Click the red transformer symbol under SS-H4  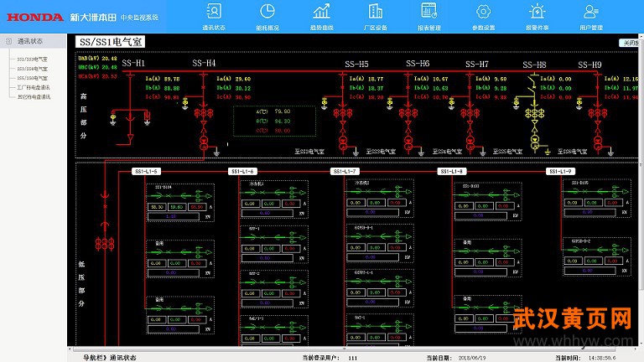click(203, 142)
